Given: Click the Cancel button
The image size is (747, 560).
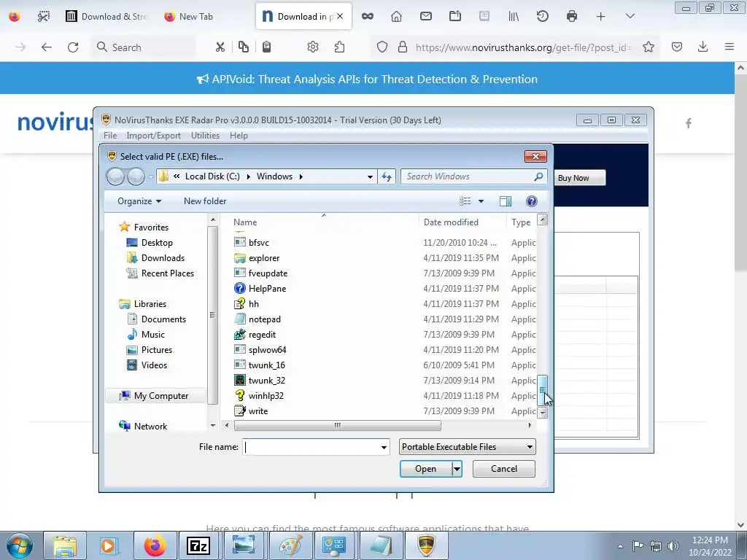Looking at the screenshot, I should pos(504,469).
